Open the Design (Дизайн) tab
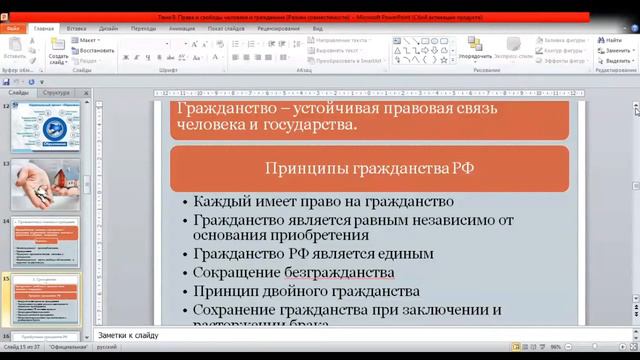Image resolution: width=640 pixels, height=360 pixels. click(x=108, y=29)
